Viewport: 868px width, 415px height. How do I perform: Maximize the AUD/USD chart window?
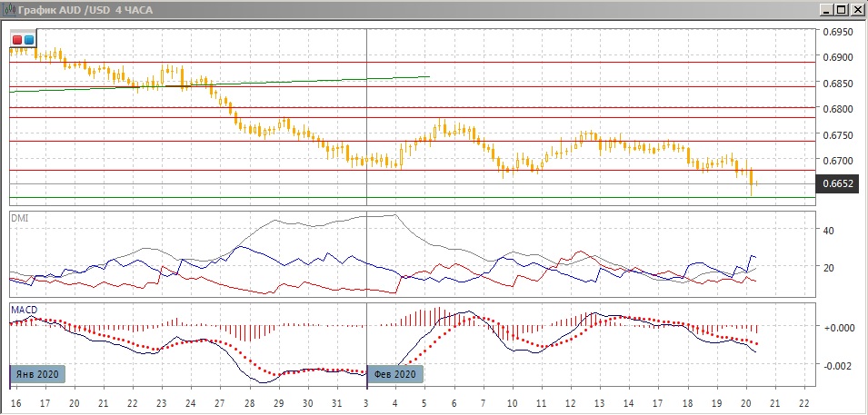(841, 9)
